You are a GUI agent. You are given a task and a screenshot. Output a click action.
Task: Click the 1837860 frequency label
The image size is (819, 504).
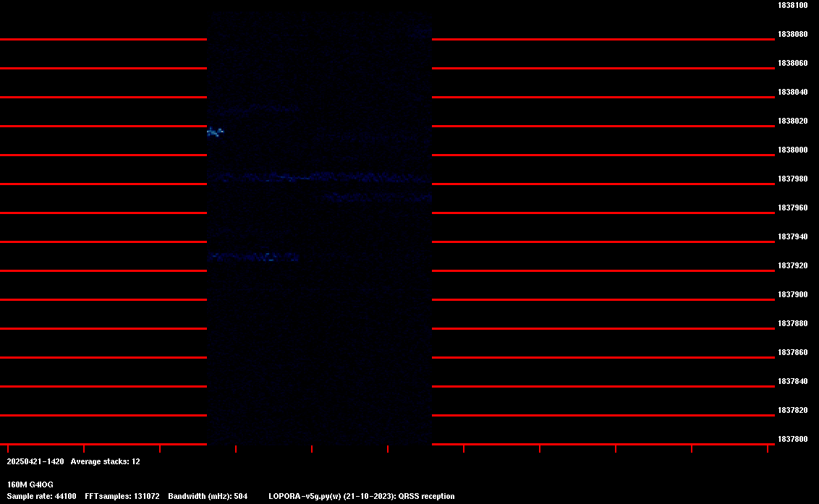click(x=792, y=353)
